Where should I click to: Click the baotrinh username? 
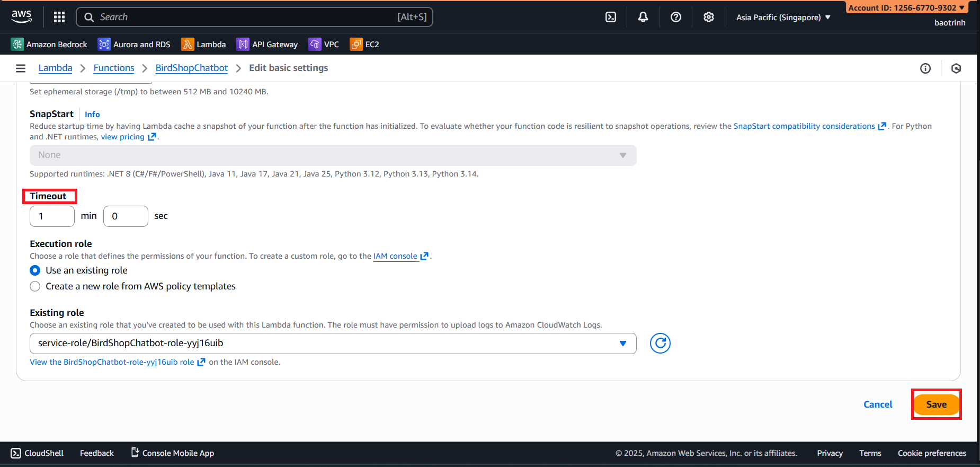(950, 23)
